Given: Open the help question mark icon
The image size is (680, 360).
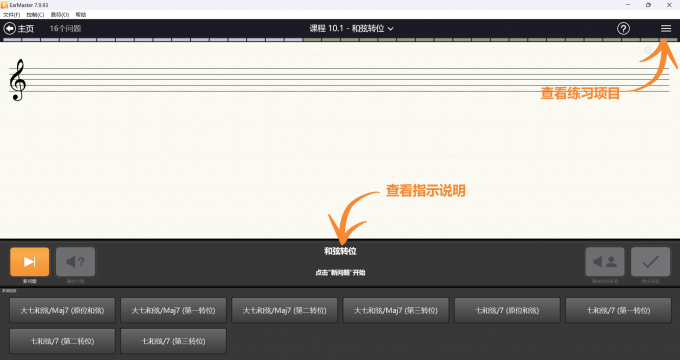Looking at the screenshot, I should 623,29.
